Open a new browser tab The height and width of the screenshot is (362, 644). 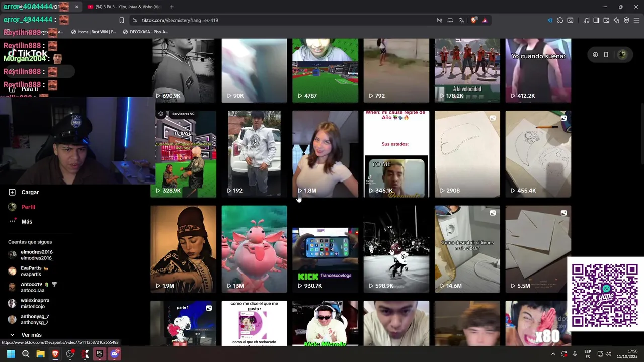tap(172, 7)
